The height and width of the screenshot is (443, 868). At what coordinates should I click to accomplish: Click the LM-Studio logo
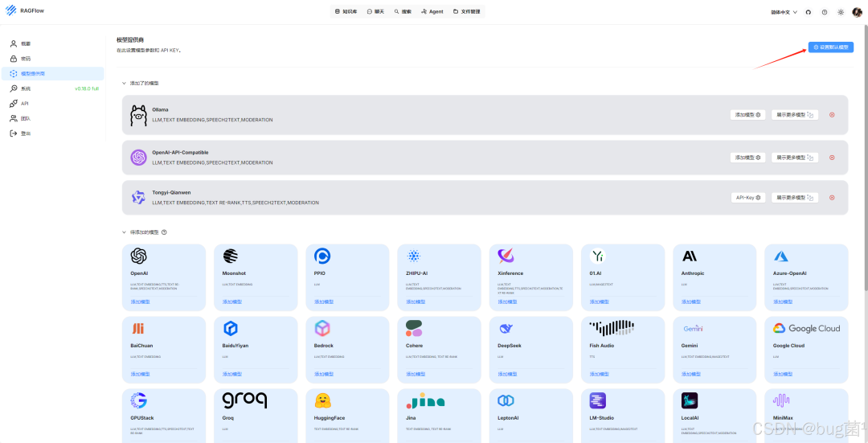[597, 400]
